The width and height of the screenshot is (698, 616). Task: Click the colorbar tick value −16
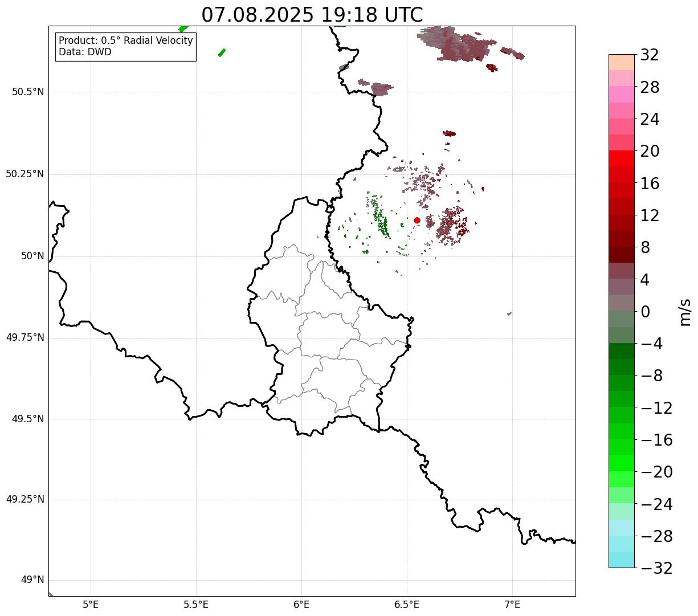[656, 440]
